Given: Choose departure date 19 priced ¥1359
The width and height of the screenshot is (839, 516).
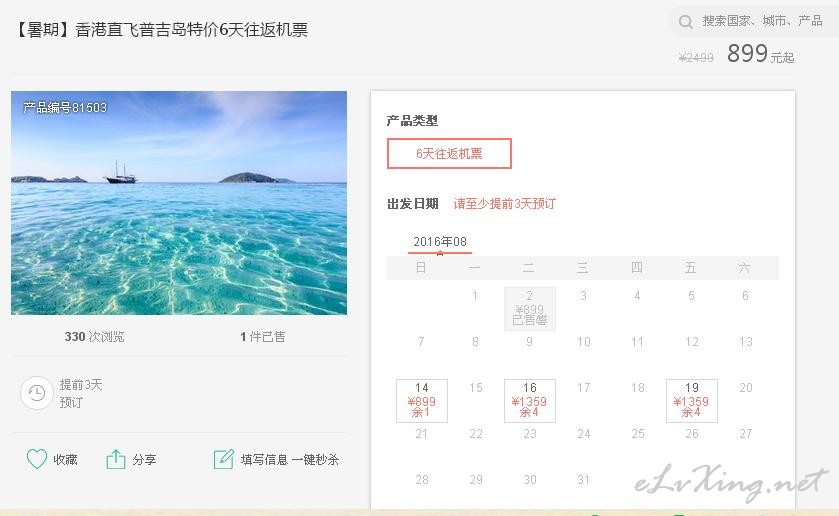Looking at the screenshot, I should pos(691,400).
